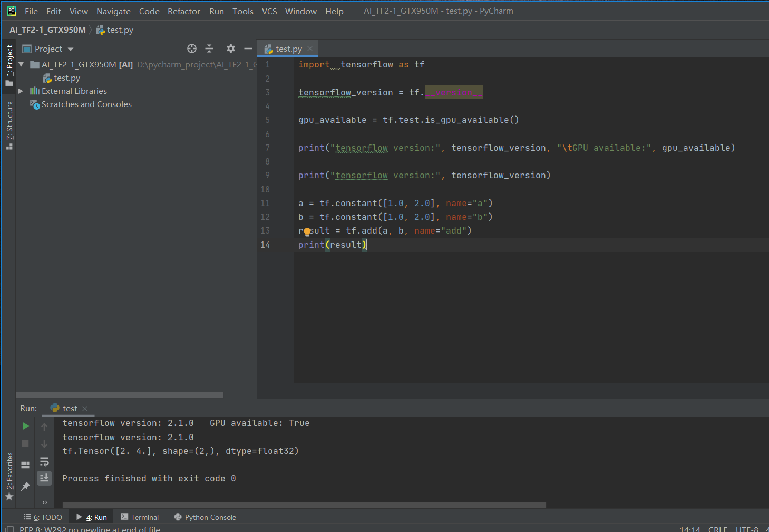Toggle the restore layout icon in Run panel
Screen dimensions: 769x532
coord(25,464)
